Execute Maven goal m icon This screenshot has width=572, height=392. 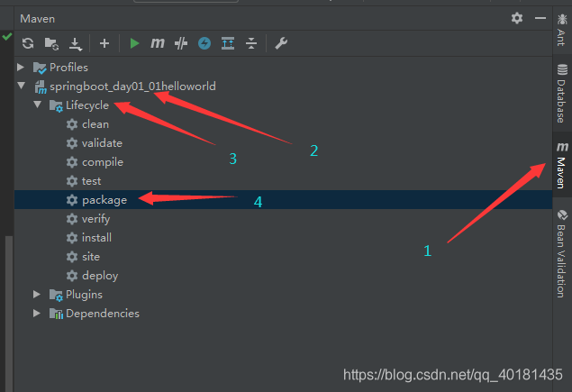click(158, 43)
